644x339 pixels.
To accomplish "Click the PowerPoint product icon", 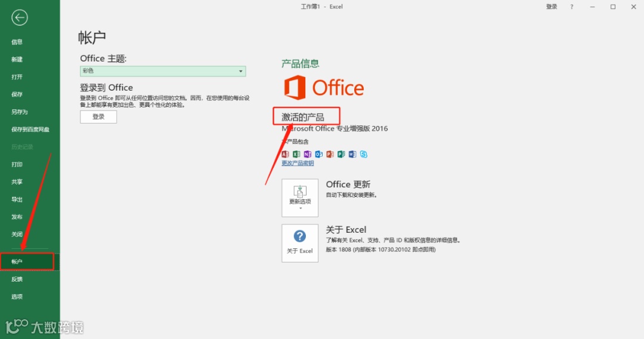I will point(330,154).
